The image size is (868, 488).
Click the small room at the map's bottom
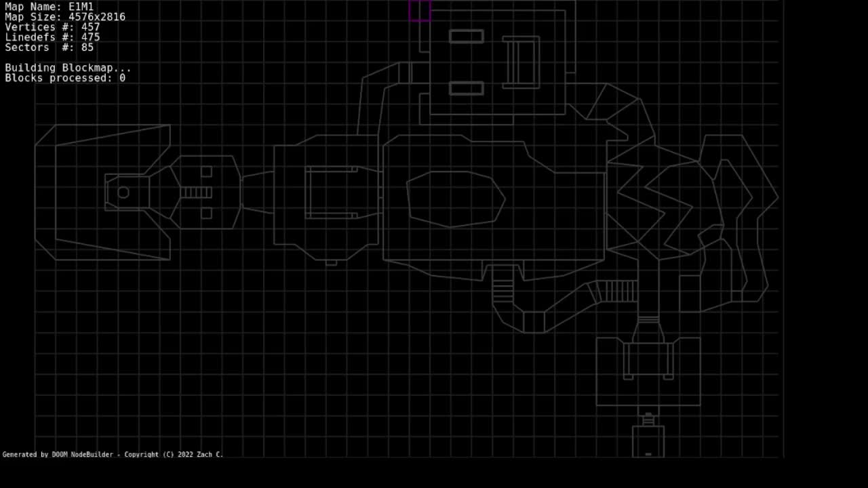(x=648, y=441)
